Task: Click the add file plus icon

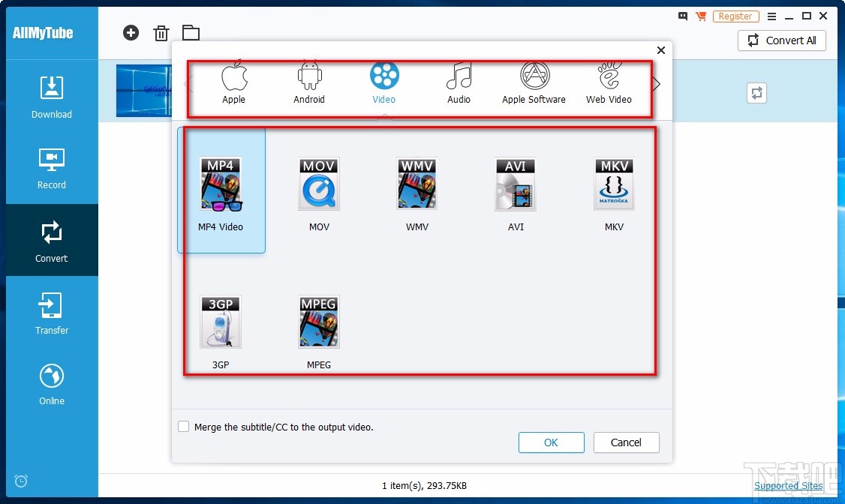Action: tap(131, 33)
